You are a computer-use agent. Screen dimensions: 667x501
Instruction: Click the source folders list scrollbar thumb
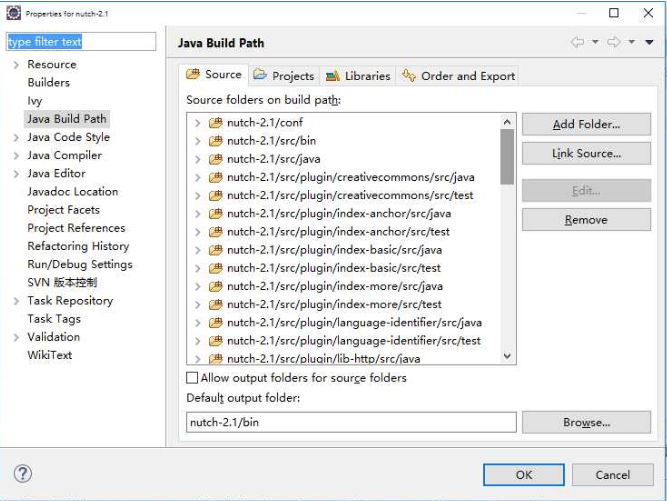(507, 157)
